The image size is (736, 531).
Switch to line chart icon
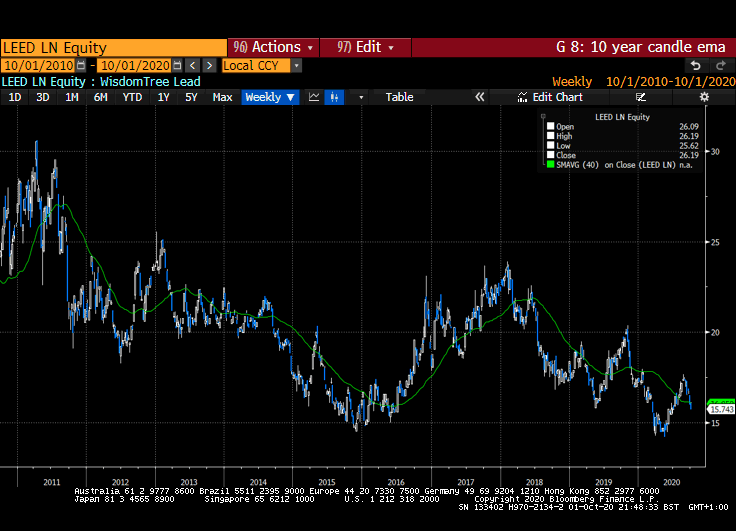314,97
